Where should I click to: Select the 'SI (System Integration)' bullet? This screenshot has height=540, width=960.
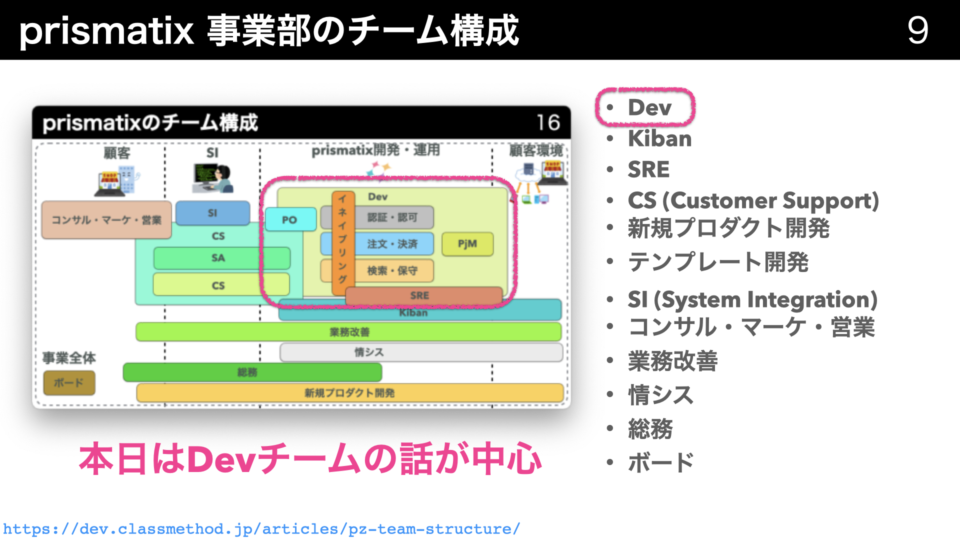tap(752, 300)
